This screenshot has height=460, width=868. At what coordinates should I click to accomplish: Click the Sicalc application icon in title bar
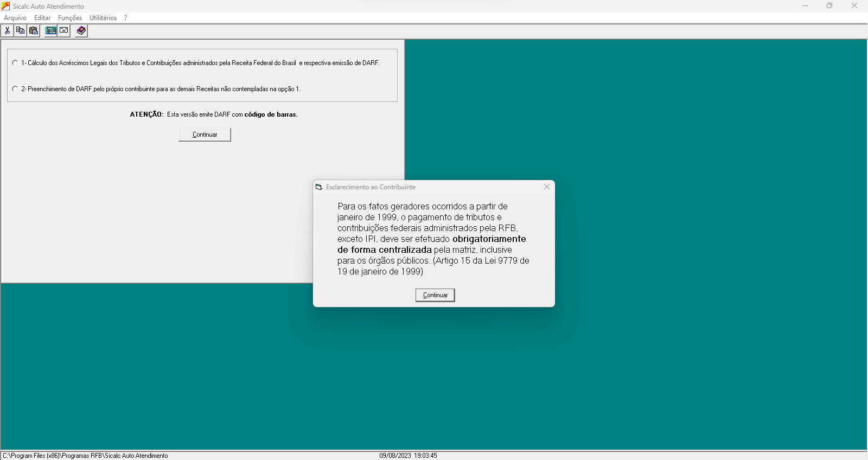pos(6,6)
